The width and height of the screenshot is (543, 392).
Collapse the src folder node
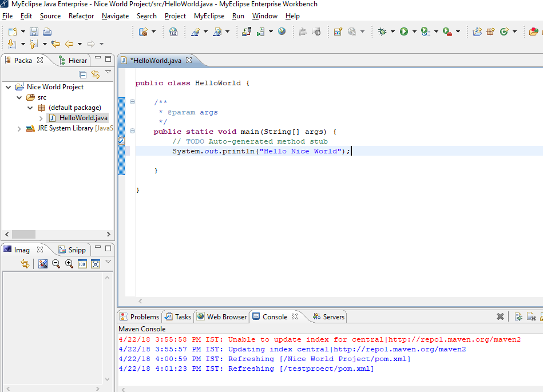coord(19,98)
